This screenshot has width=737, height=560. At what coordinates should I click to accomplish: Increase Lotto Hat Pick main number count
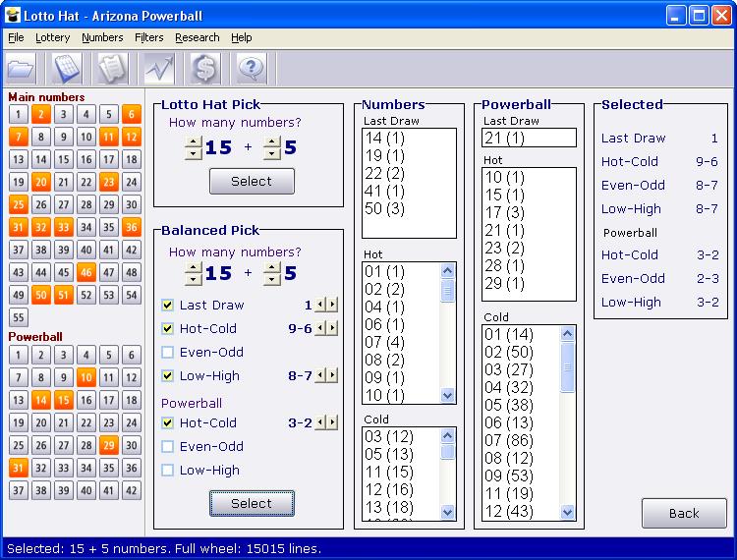click(194, 141)
